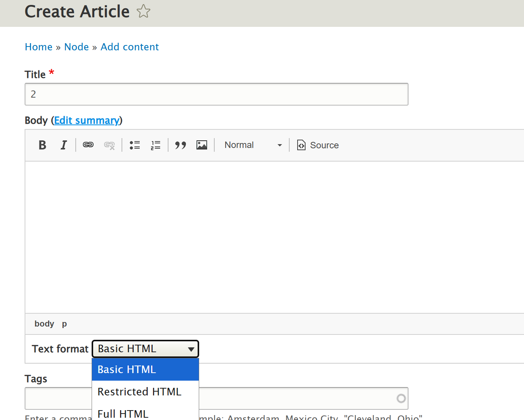The width and height of the screenshot is (524, 420).
Task: Follow the Add content breadcrumb
Action: pos(129,47)
